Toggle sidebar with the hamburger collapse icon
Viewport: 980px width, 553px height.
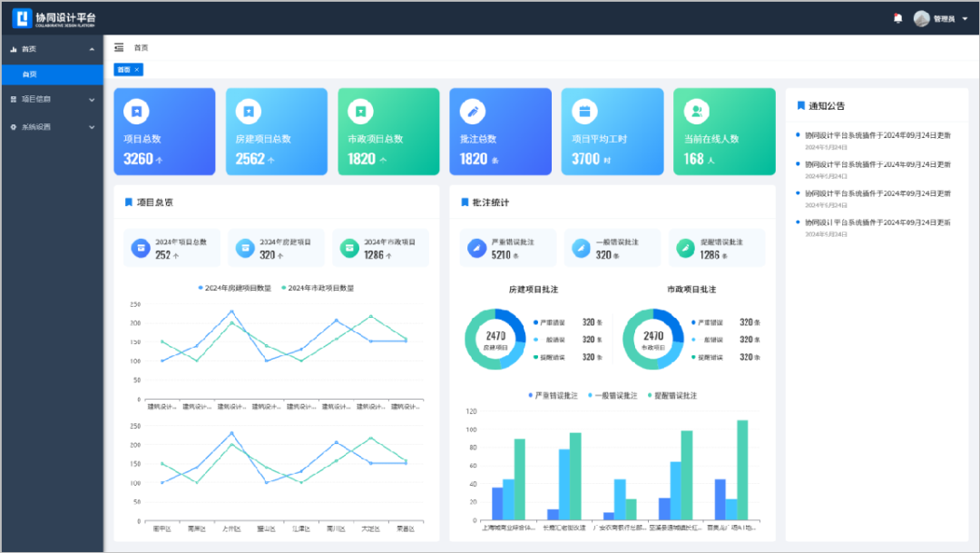119,47
